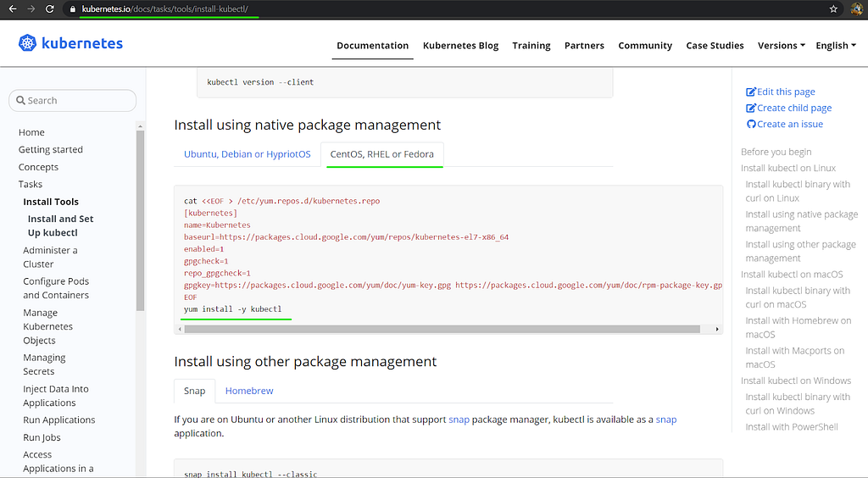This screenshot has height=478, width=868.
Task: Switch to Ubuntu, Debian or HypriotOS tab
Action: click(x=248, y=153)
